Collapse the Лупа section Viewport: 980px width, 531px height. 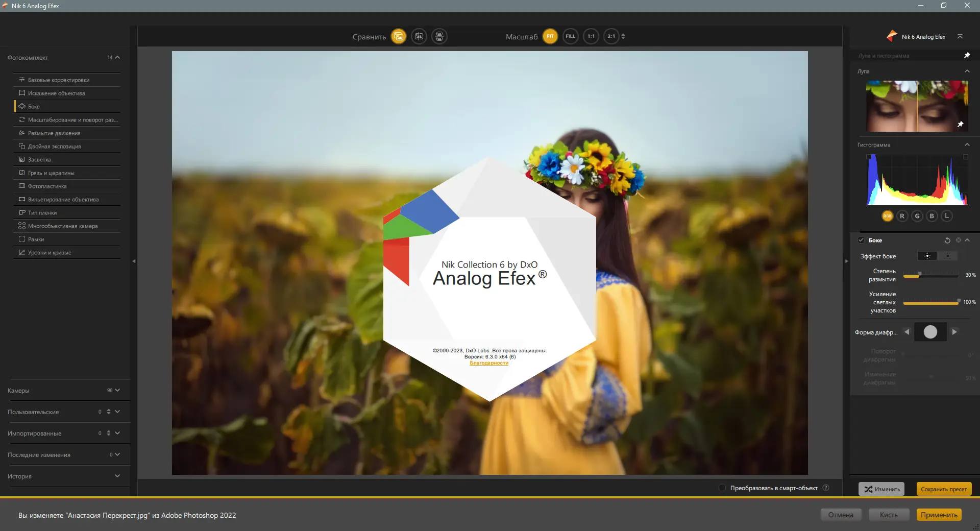point(967,71)
